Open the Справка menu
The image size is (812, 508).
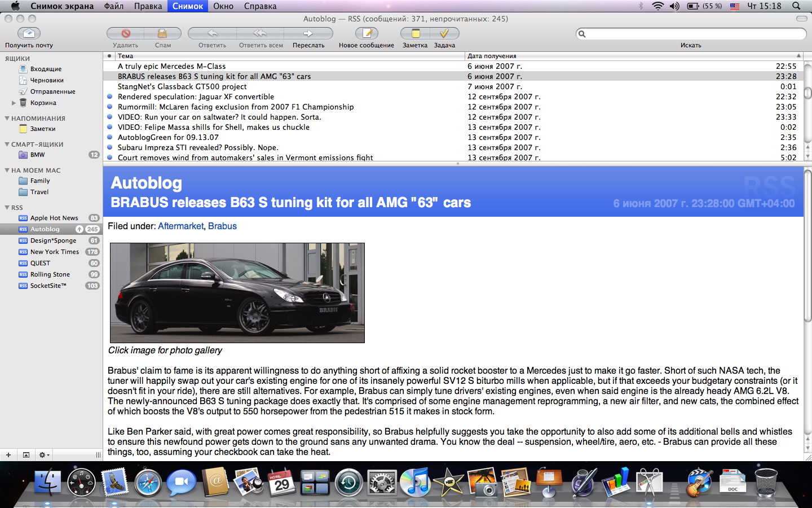point(260,6)
